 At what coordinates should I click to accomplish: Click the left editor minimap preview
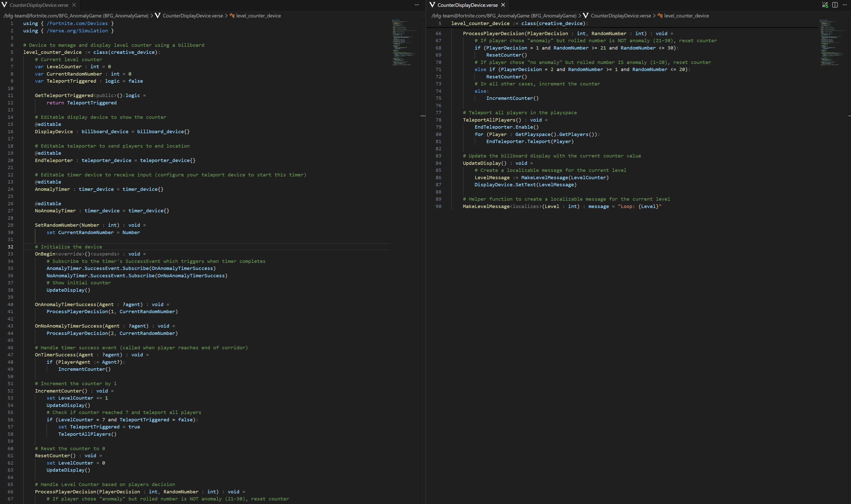pyautogui.click(x=405, y=42)
